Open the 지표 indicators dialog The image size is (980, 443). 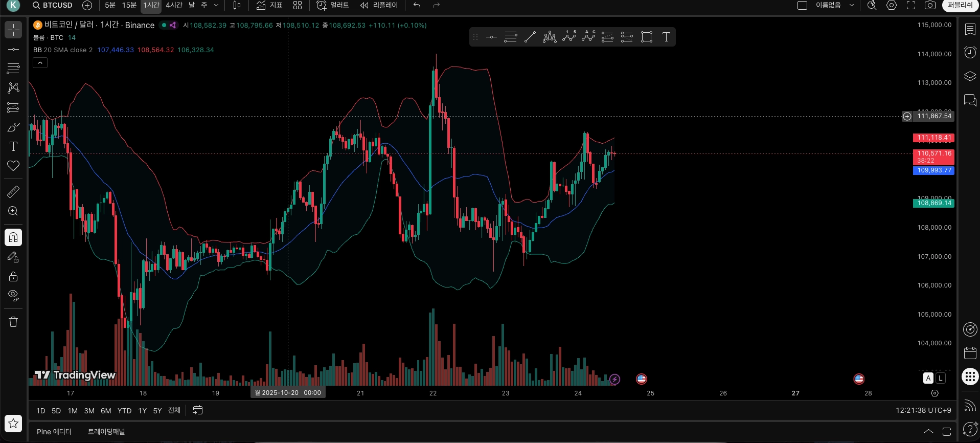[269, 5]
